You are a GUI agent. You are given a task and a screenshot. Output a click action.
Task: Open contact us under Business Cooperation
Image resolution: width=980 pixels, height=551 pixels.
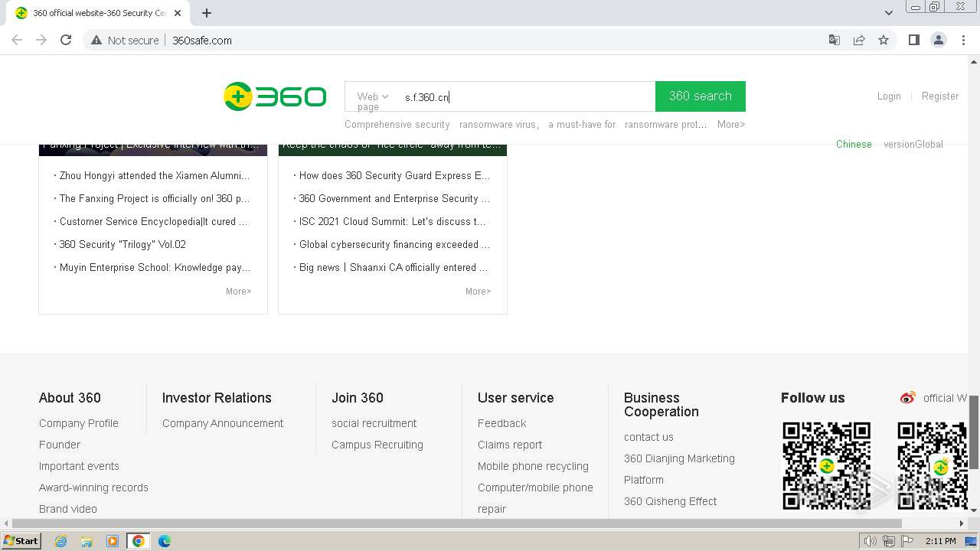pos(648,437)
